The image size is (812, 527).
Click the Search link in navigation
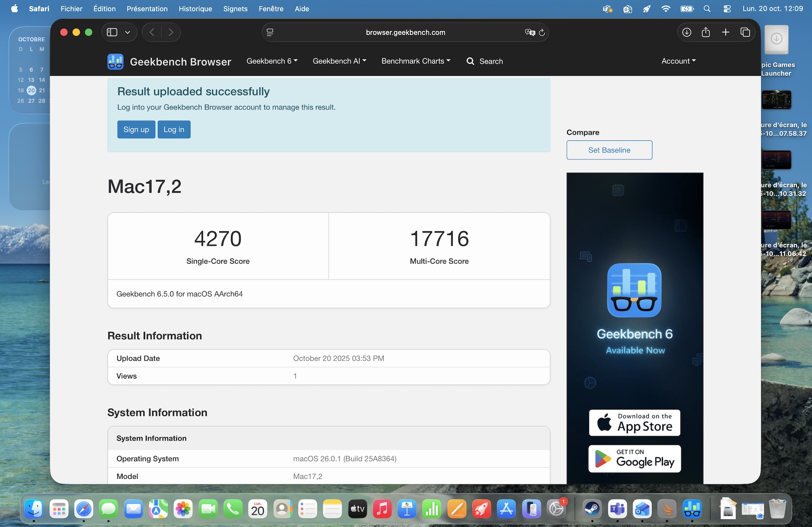(x=485, y=61)
